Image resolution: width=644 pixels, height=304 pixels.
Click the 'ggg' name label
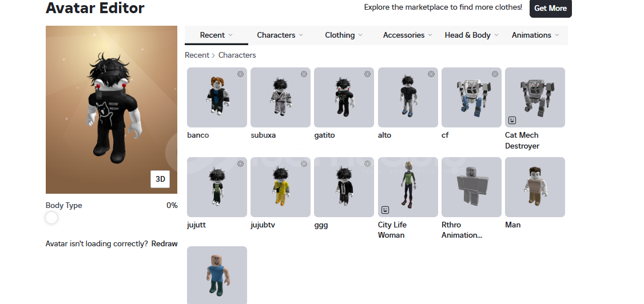(321, 225)
